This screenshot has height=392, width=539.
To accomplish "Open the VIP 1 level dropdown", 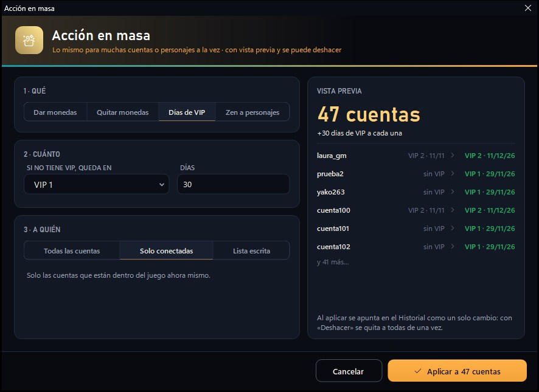I will pos(97,185).
